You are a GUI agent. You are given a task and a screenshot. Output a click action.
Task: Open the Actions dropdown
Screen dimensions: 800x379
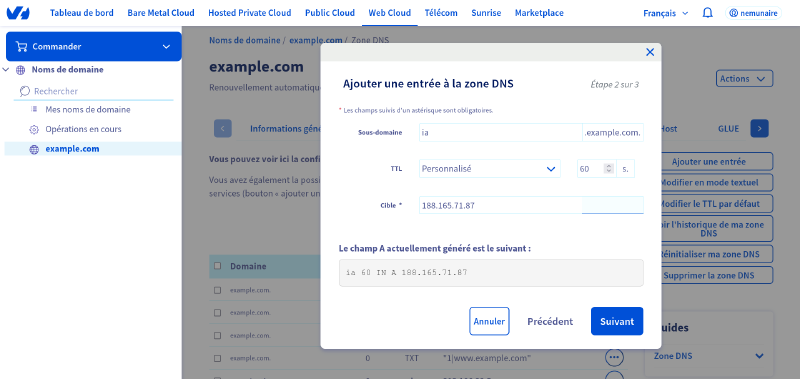(745, 79)
